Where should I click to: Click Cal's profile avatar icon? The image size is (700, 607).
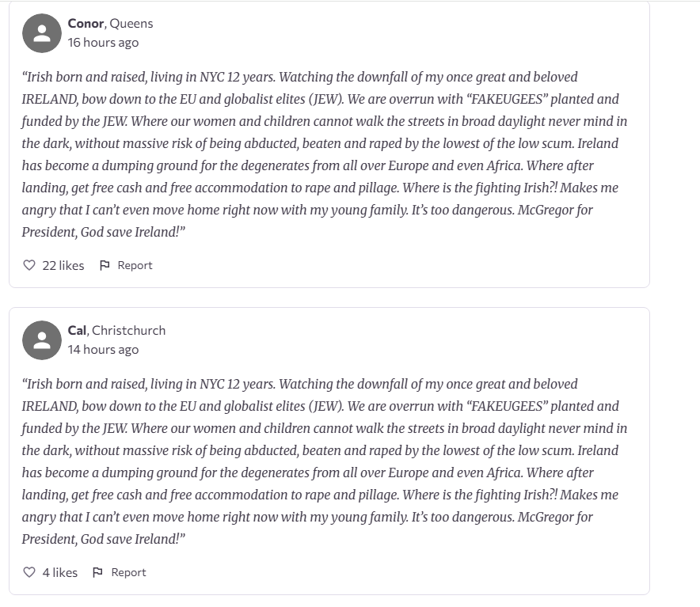click(42, 340)
